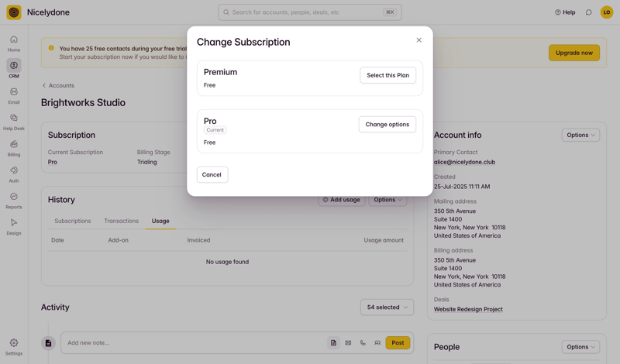The width and height of the screenshot is (620, 364).
Task: Open Website Redesign Project deal
Action: pyautogui.click(x=468, y=310)
